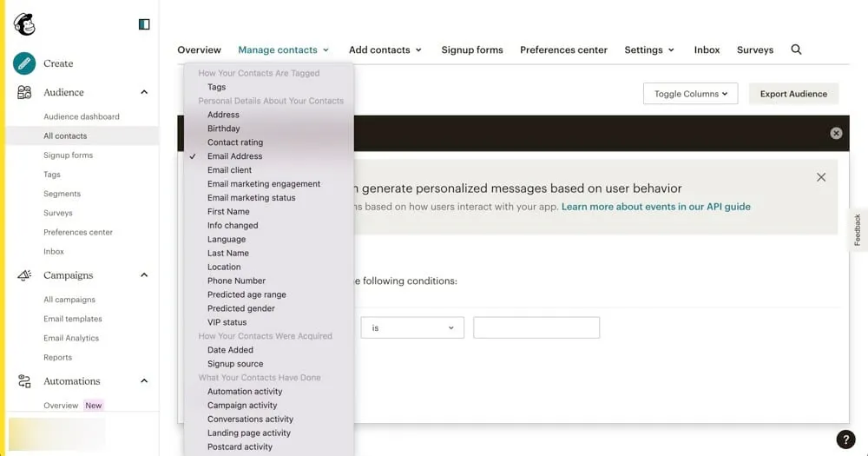Screen dimensions: 868x456
Task: Switch to the Signup forms tab
Action: coord(472,50)
